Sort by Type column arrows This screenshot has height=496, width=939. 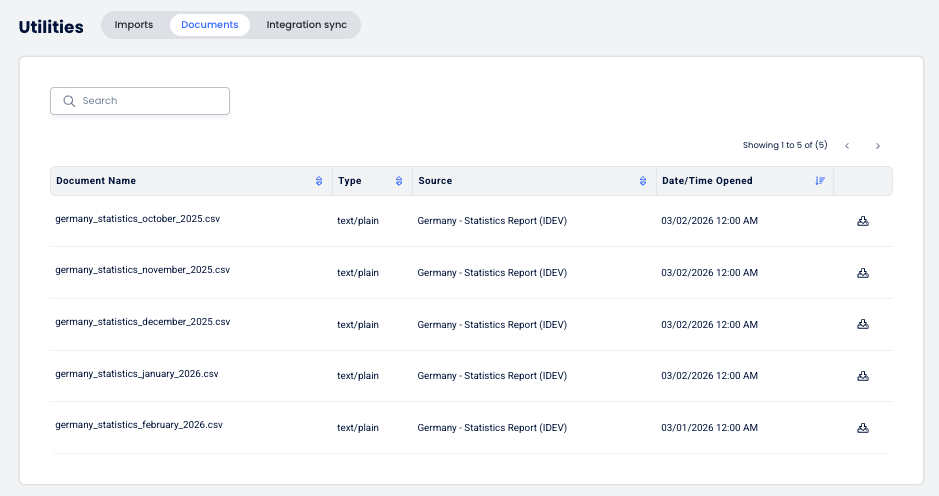click(399, 181)
